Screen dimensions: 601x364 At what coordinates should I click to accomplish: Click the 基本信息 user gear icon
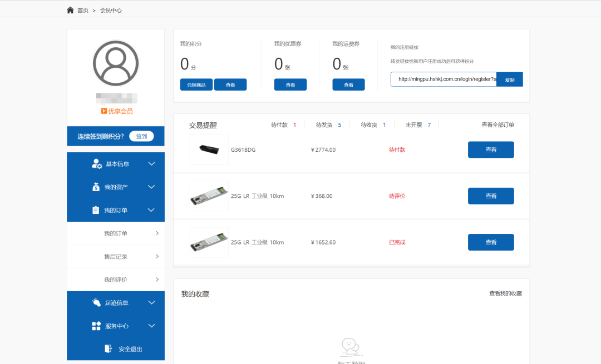pos(97,164)
